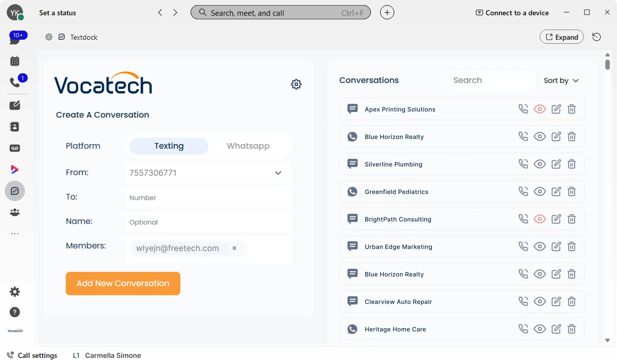The image size is (617, 364).
Task: Call Apex Printing Solutions via phone icon
Action: point(523,109)
